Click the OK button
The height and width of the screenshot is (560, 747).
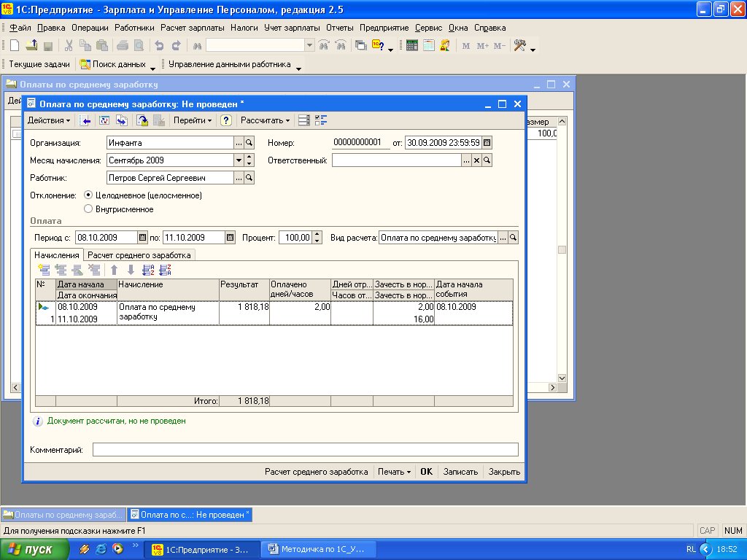point(426,472)
